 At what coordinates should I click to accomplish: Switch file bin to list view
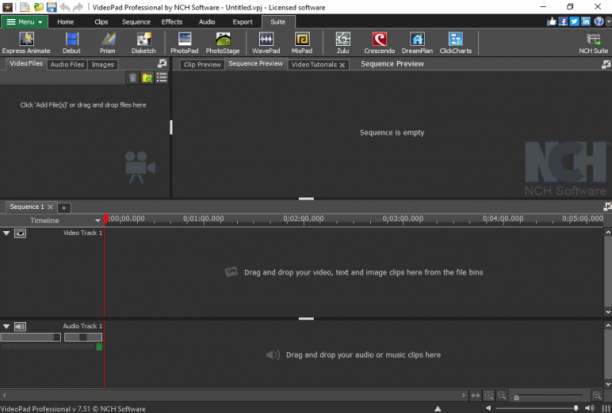pyautogui.click(x=162, y=78)
